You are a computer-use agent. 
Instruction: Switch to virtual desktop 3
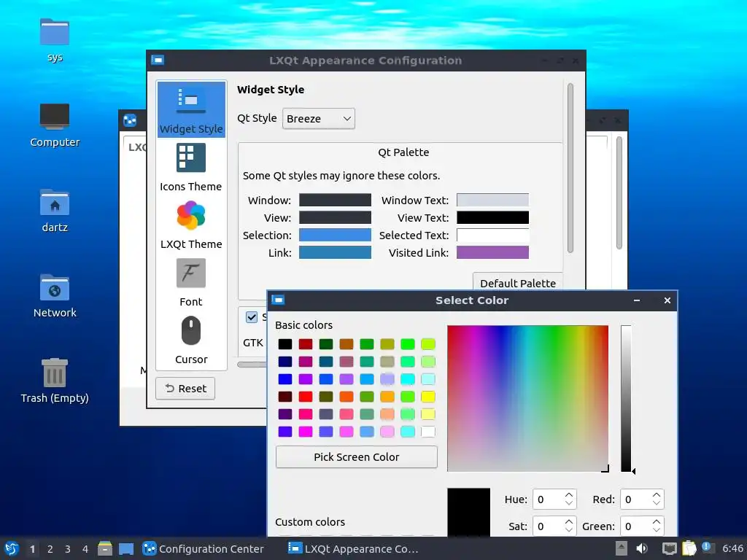(68, 549)
